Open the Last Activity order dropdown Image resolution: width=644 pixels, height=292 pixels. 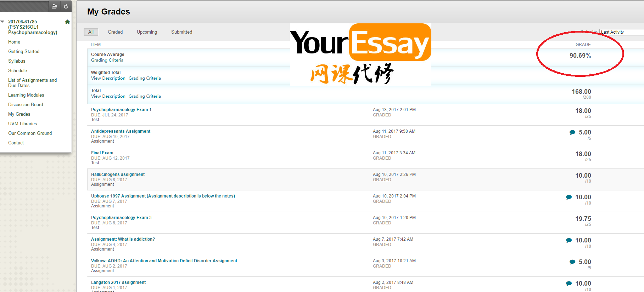pos(622,32)
